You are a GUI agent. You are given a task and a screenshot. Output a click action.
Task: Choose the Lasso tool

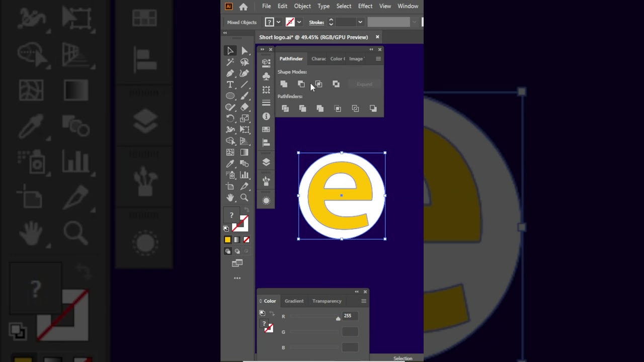245,62
